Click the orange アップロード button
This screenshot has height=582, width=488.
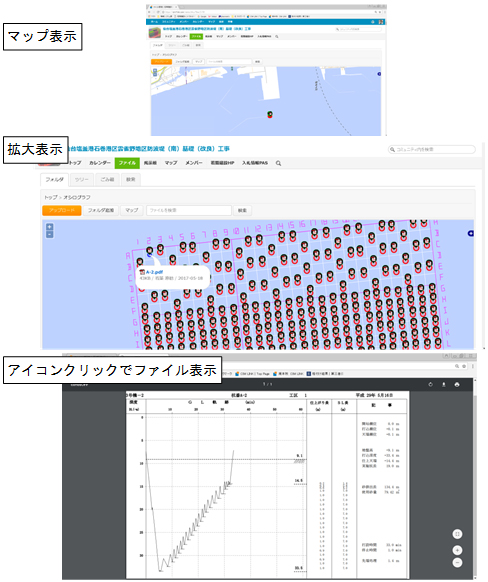pyautogui.click(x=62, y=210)
